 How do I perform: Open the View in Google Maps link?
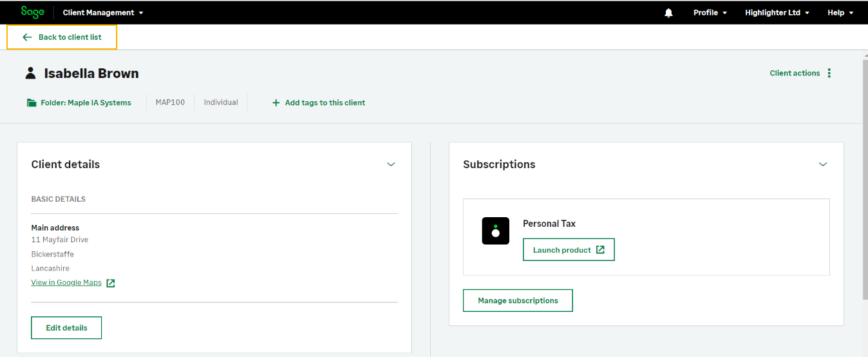pyautogui.click(x=66, y=282)
